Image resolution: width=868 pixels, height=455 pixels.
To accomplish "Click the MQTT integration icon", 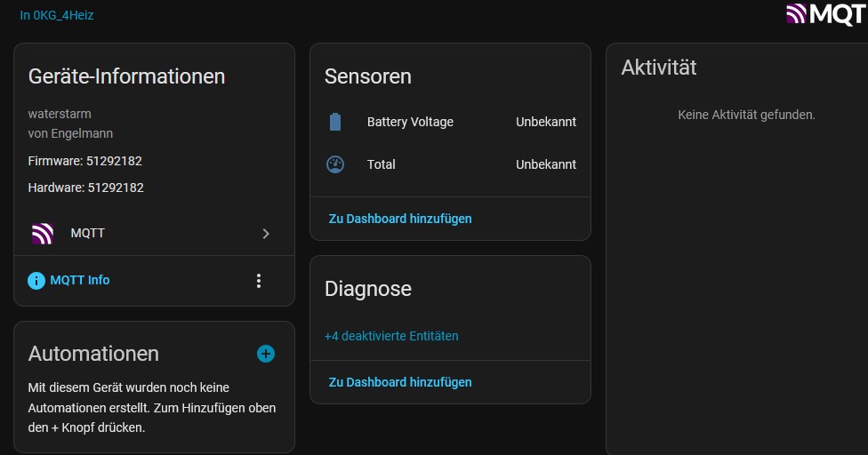I will point(42,234).
